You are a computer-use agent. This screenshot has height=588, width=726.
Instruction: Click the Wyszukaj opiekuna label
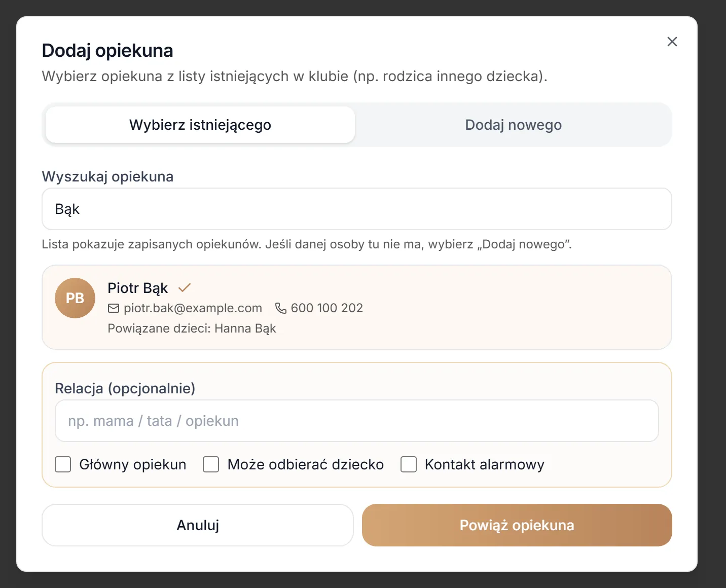[x=107, y=176]
